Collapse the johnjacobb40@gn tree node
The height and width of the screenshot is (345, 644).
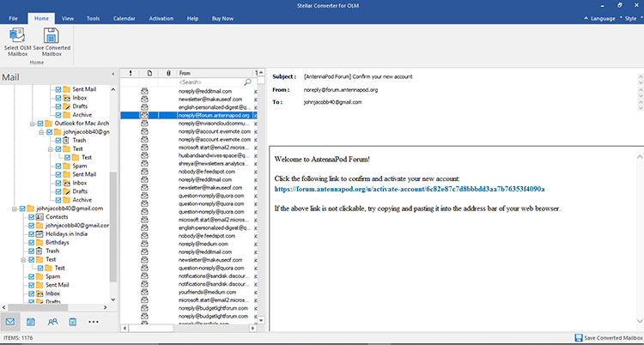pos(41,132)
